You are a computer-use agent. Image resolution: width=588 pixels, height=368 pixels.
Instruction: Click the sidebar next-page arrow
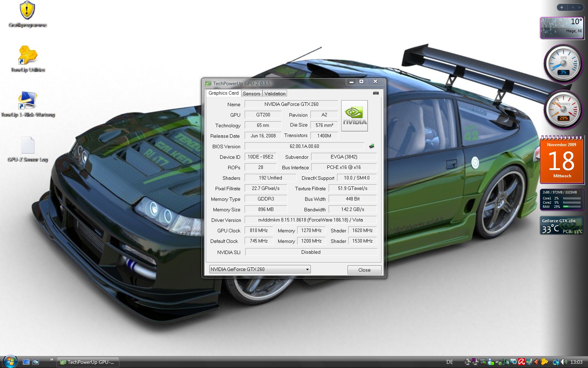pyautogui.click(x=580, y=7)
